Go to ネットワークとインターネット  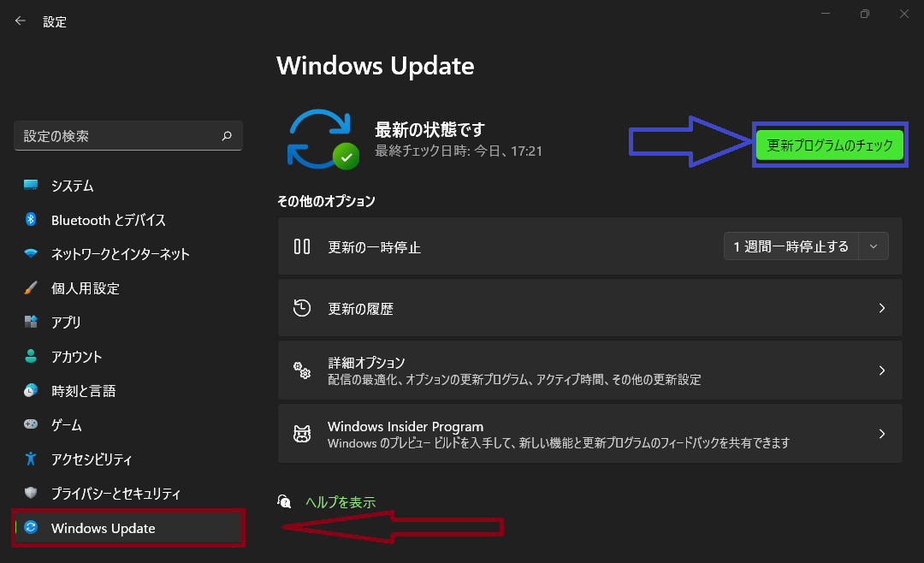point(127,254)
